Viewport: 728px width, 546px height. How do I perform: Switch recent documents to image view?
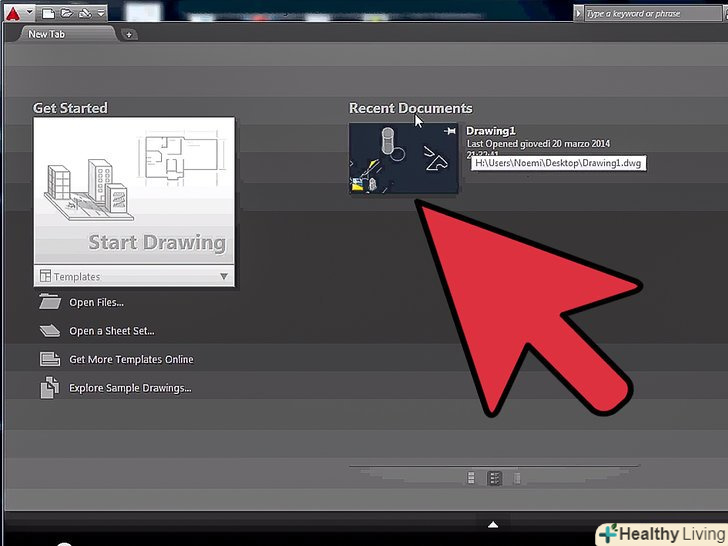point(471,479)
